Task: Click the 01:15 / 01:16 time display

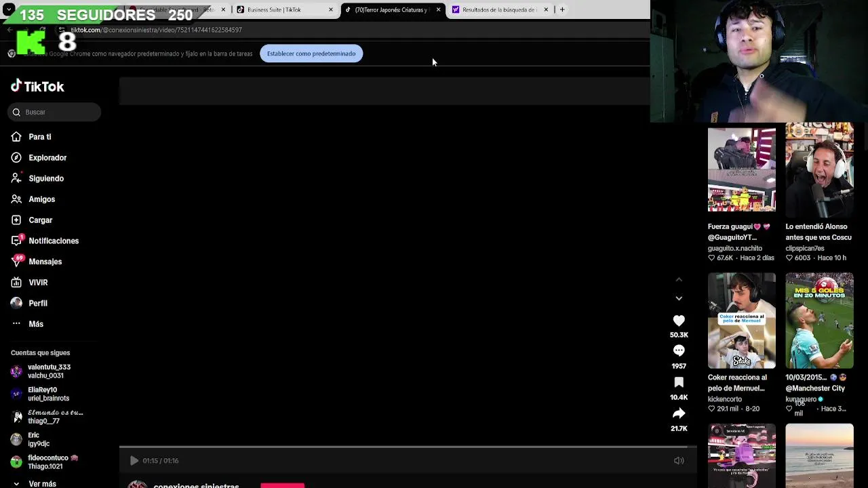Action: pyautogui.click(x=161, y=461)
